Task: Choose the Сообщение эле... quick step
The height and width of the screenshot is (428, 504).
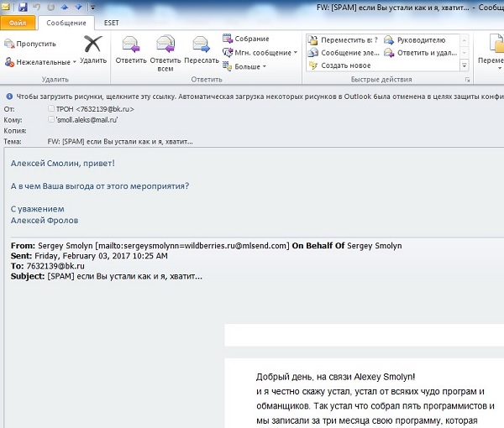Action: coord(344,53)
